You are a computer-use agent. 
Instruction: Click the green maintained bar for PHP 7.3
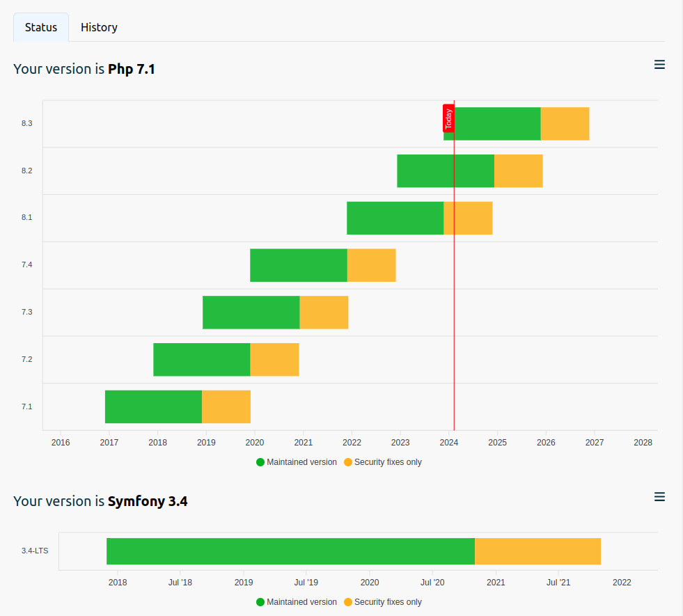pos(251,313)
